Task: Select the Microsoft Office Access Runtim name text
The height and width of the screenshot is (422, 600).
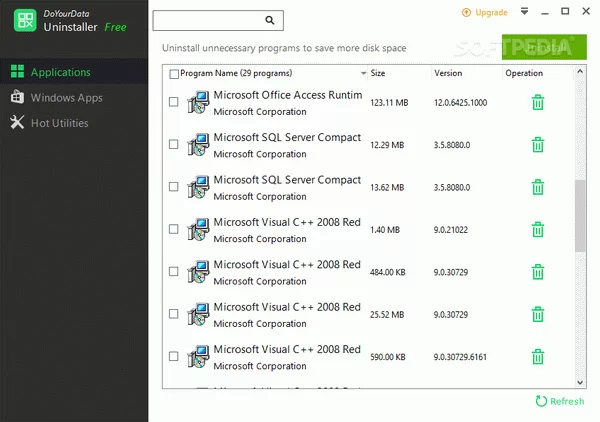Action: click(288, 95)
